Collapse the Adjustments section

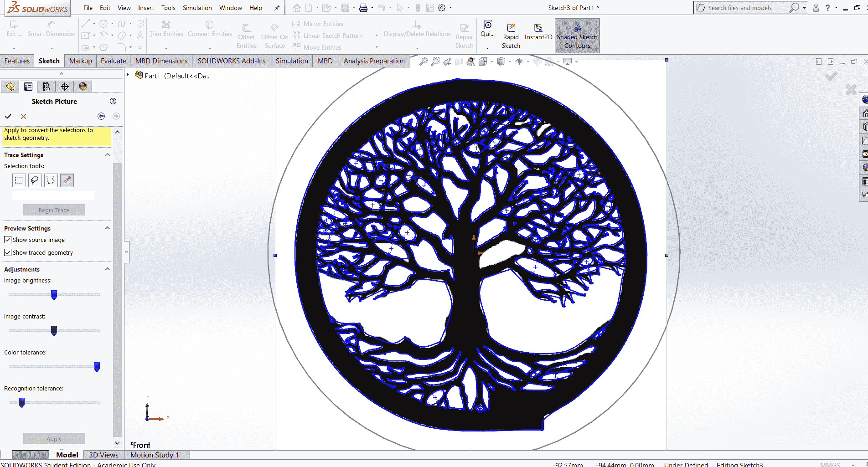click(x=108, y=269)
